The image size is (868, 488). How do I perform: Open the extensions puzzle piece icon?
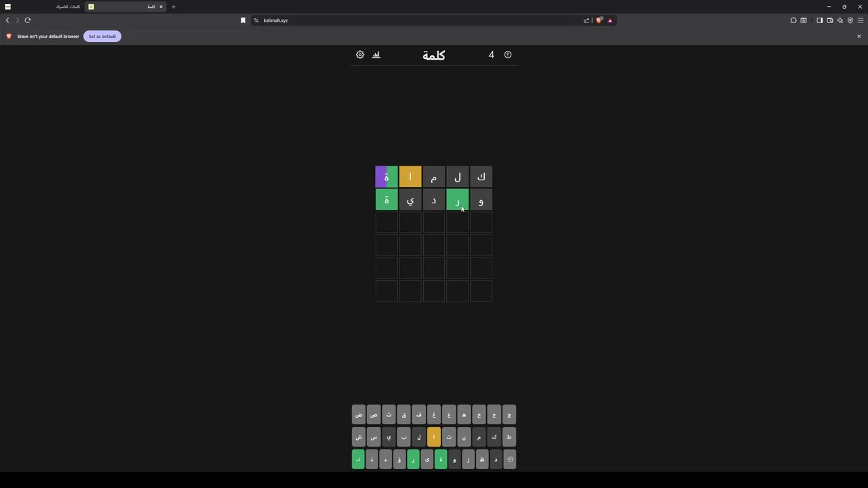(x=793, y=20)
